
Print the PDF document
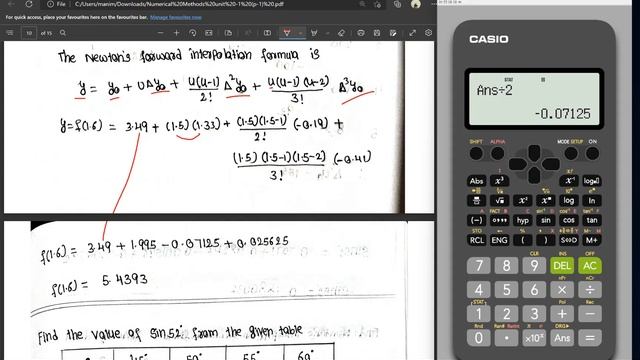click(361, 33)
